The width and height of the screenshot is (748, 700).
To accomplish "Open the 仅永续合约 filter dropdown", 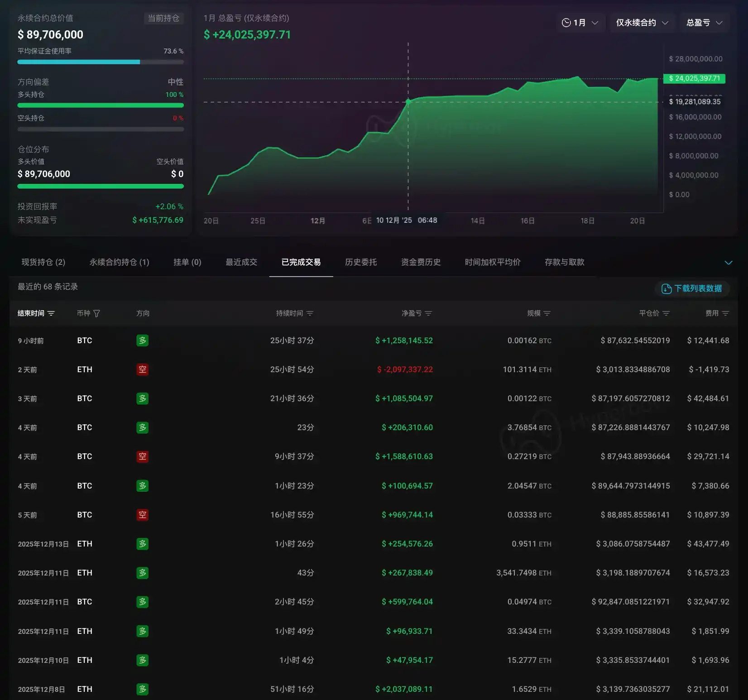I will coord(643,22).
